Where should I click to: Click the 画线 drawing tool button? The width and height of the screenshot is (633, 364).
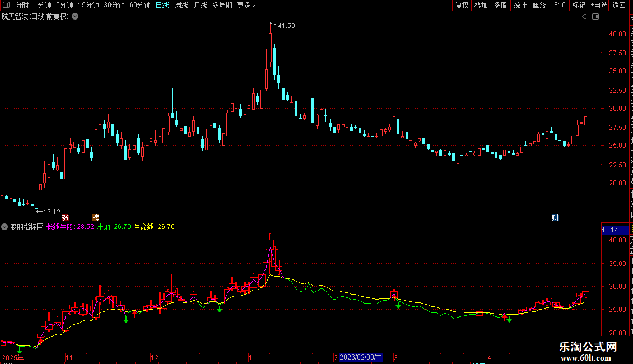pyautogui.click(x=540, y=5)
